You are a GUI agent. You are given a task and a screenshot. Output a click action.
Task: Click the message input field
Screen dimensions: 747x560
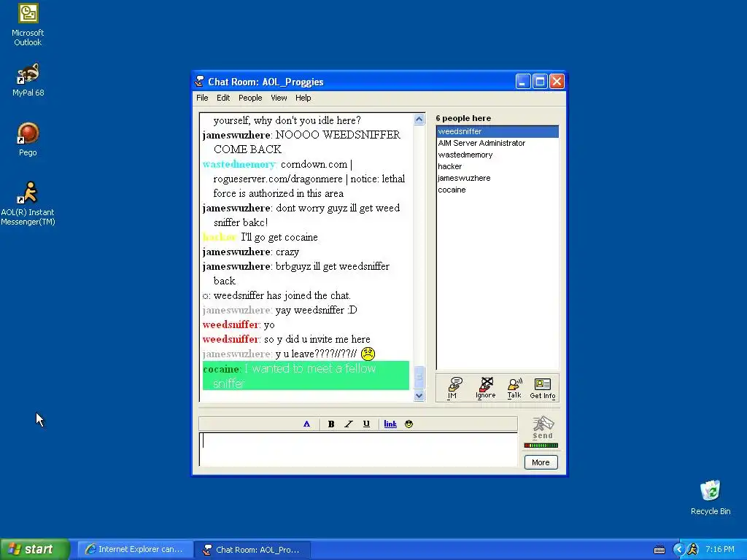358,449
